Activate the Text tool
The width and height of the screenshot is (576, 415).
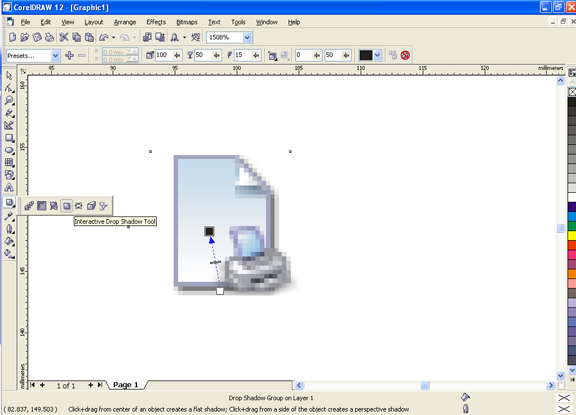[9, 188]
